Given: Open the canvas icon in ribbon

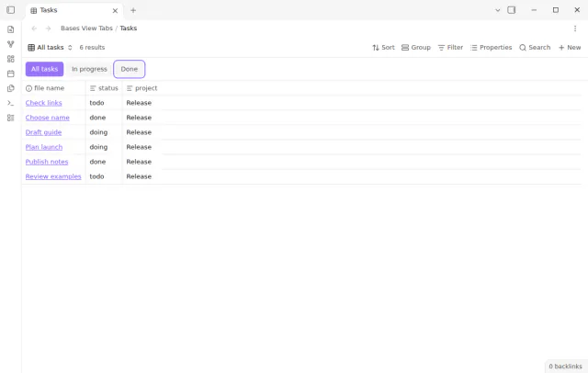Looking at the screenshot, I should coord(10,59).
